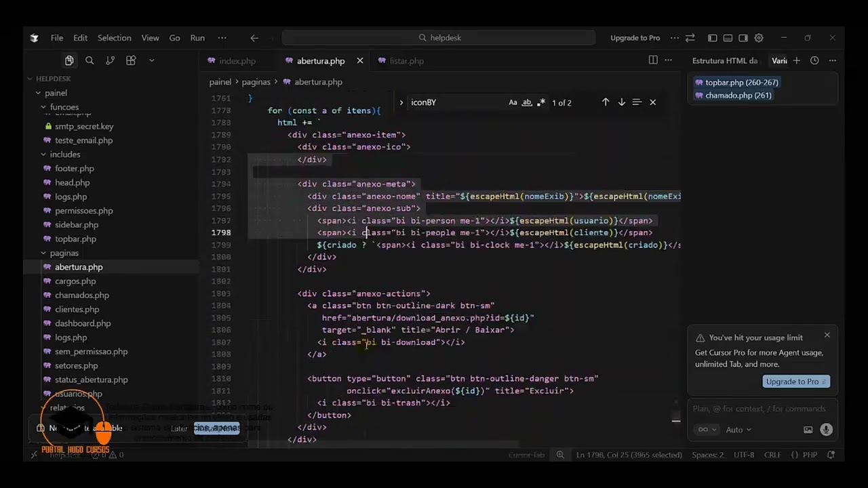Open the agent mode infinity selector
Image resolution: width=868 pixels, height=488 pixels.
(706, 430)
